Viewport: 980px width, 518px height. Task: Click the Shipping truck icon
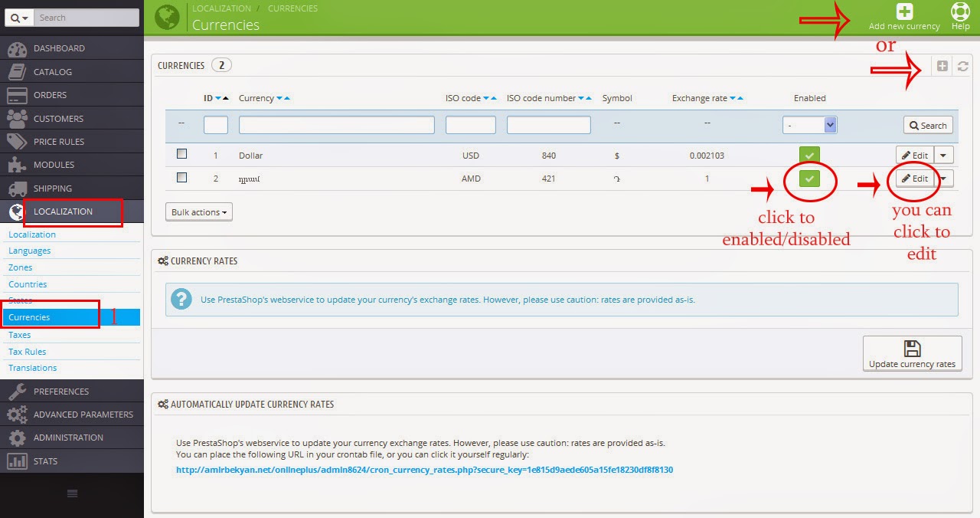coord(17,189)
